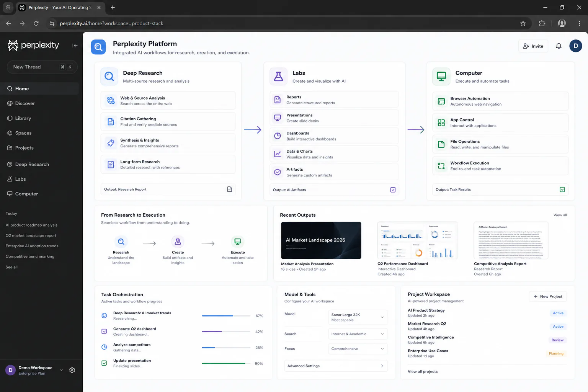Click the Research step magnifier icon
The width and height of the screenshot is (588, 392).
[121, 242]
